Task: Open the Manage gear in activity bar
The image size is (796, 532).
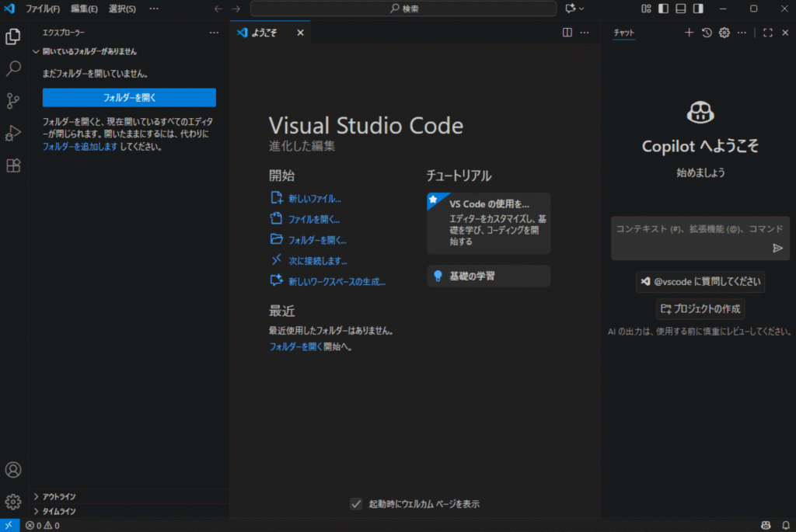Action: coord(13,501)
